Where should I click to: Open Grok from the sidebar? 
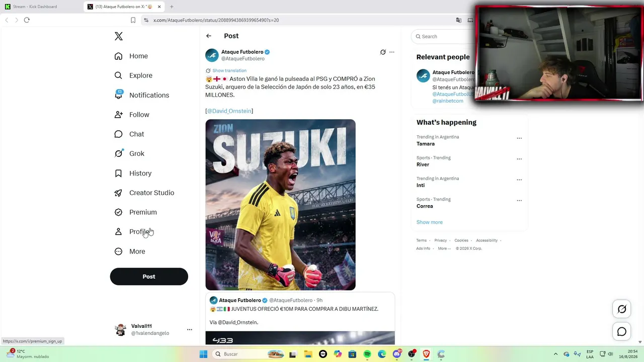129,153
